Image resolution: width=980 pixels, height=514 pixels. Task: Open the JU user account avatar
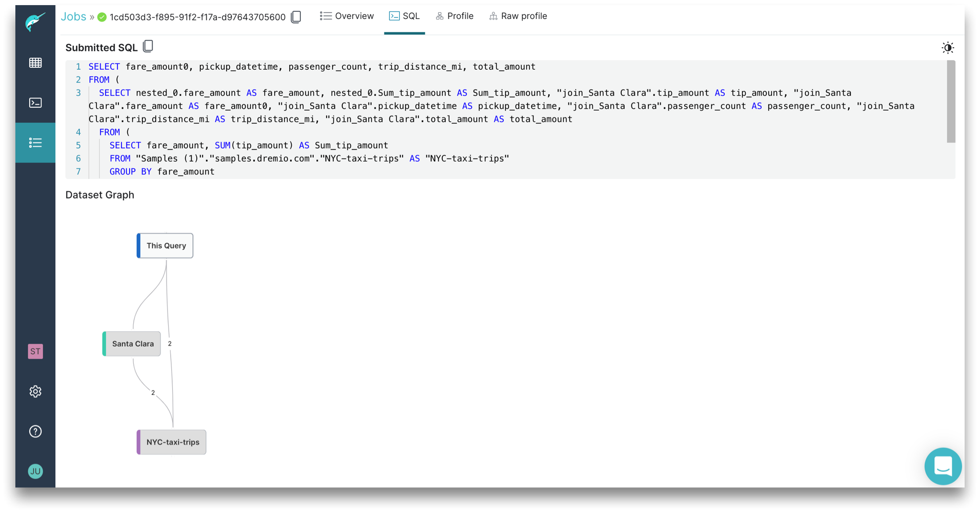coord(35,471)
